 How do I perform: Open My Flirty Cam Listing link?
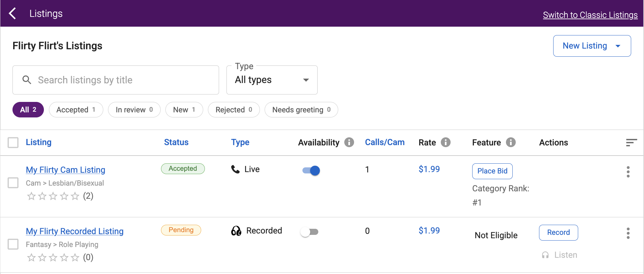point(65,170)
